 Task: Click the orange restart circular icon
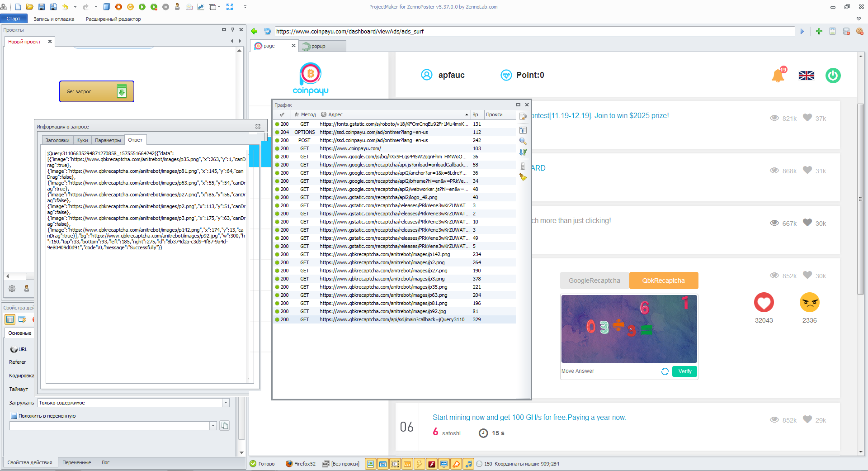pyautogui.click(x=130, y=7)
